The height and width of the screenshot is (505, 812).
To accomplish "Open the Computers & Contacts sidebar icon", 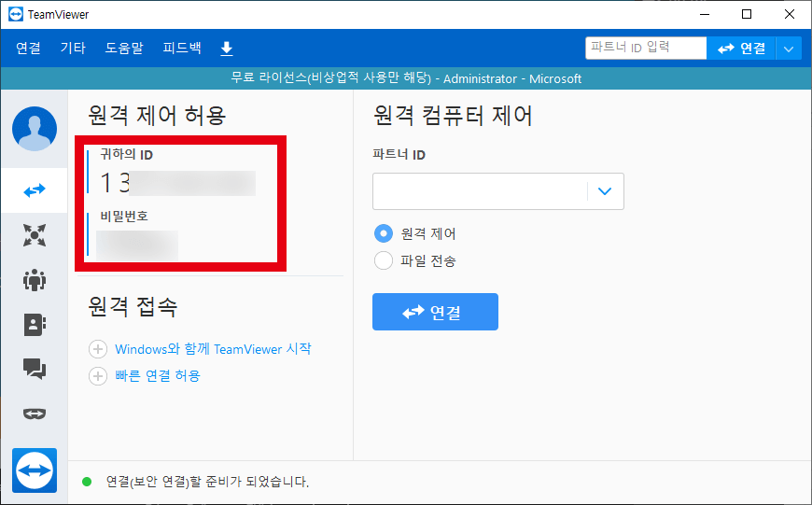I will click(35, 325).
